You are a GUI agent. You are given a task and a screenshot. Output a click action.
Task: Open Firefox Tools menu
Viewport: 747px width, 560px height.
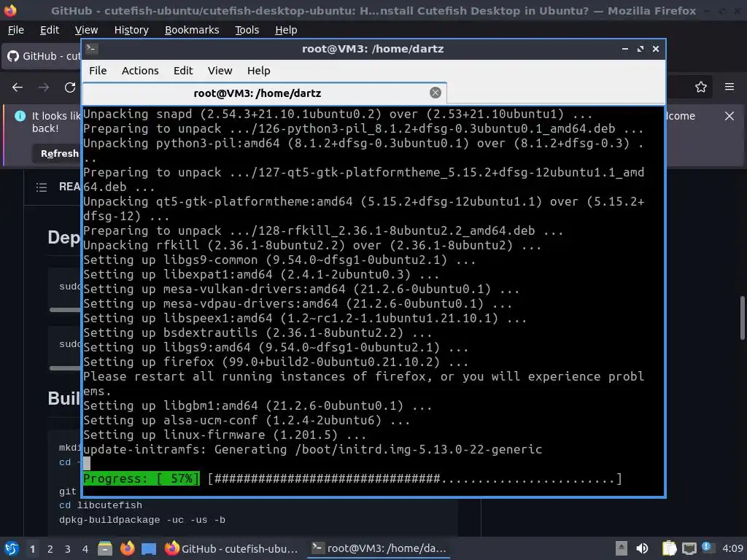point(247,30)
